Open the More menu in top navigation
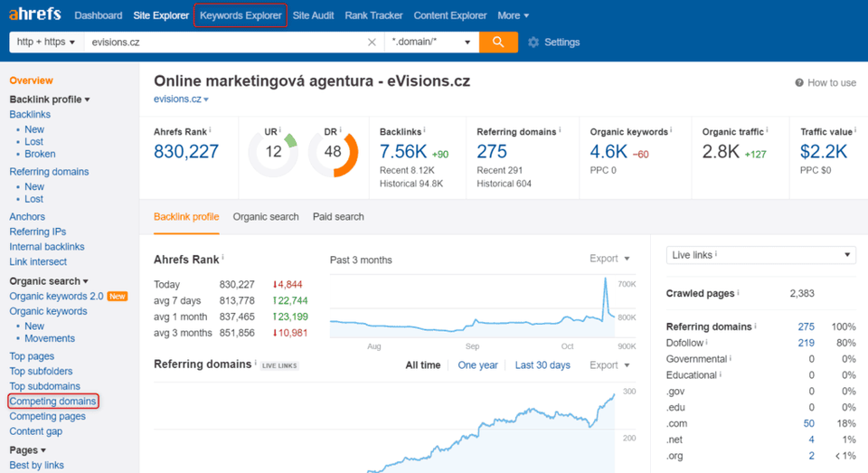 tap(514, 15)
